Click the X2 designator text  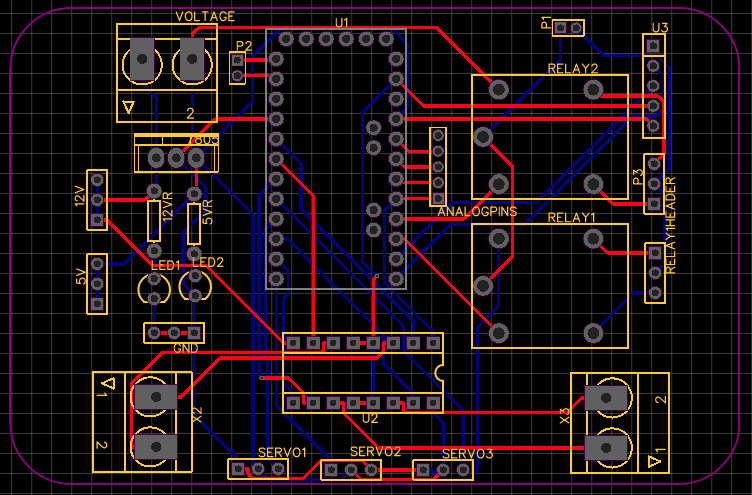click(x=197, y=414)
